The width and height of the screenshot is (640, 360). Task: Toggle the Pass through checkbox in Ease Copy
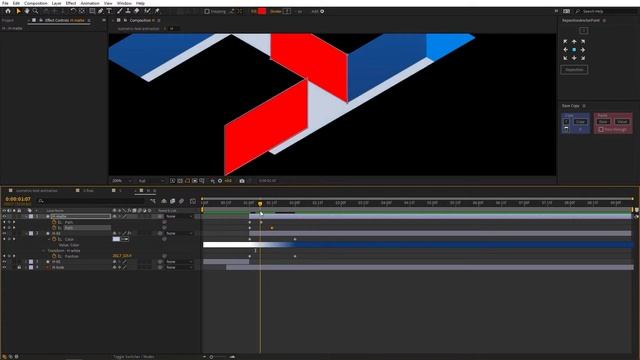[601, 129]
